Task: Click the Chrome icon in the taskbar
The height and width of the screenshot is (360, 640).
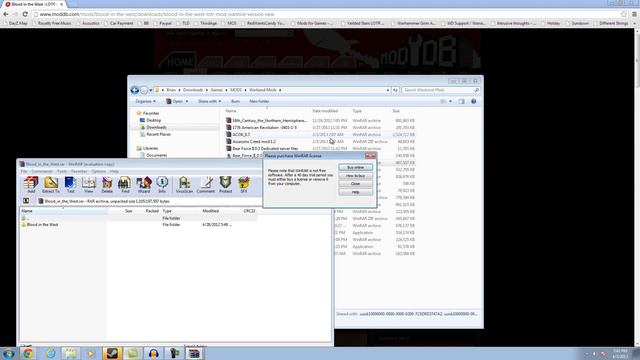Action: click(x=28, y=353)
